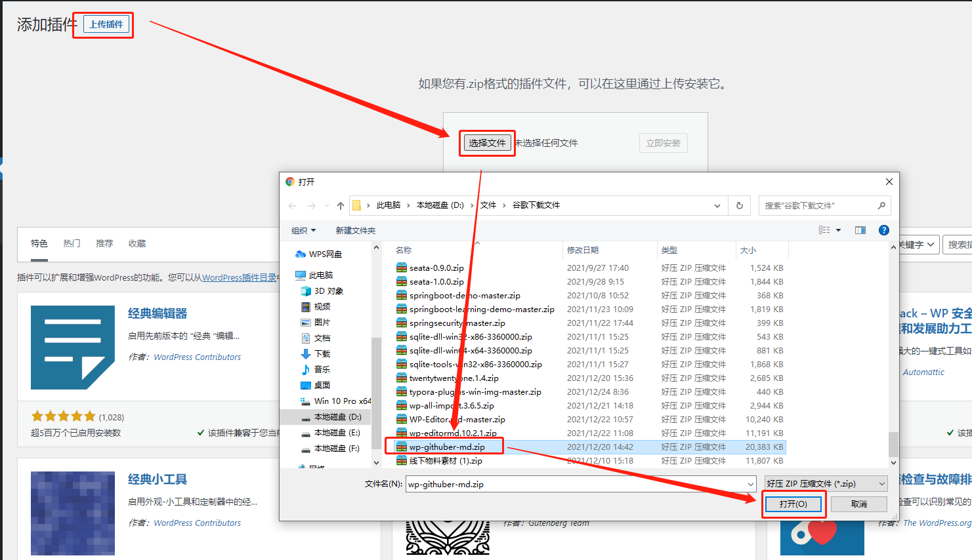Viewport: 972px width, 560px height.
Task: Click the 谷歌下载文件 breadcrumb segment
Action: click(x=536, y=205)
